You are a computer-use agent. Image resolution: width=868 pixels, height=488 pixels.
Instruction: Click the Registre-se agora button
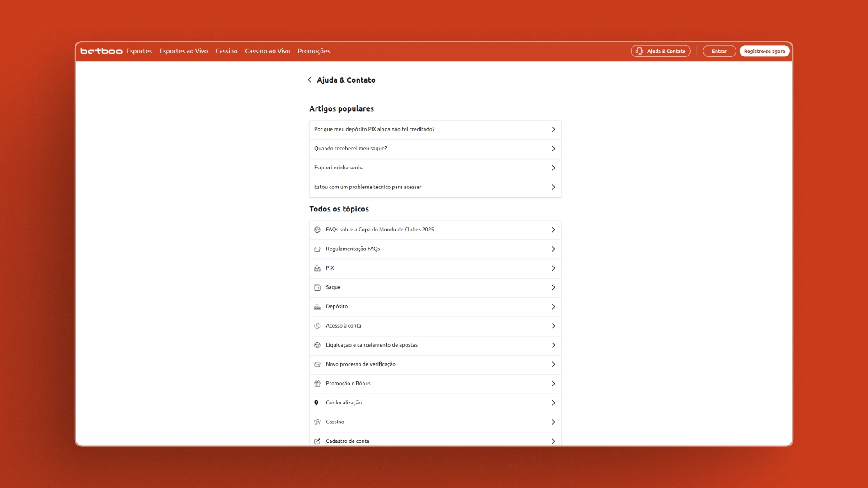pos(764,51)
